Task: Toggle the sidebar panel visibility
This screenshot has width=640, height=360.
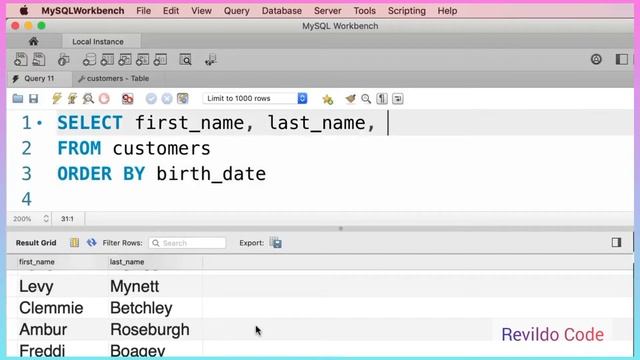Action: [621, 60]
